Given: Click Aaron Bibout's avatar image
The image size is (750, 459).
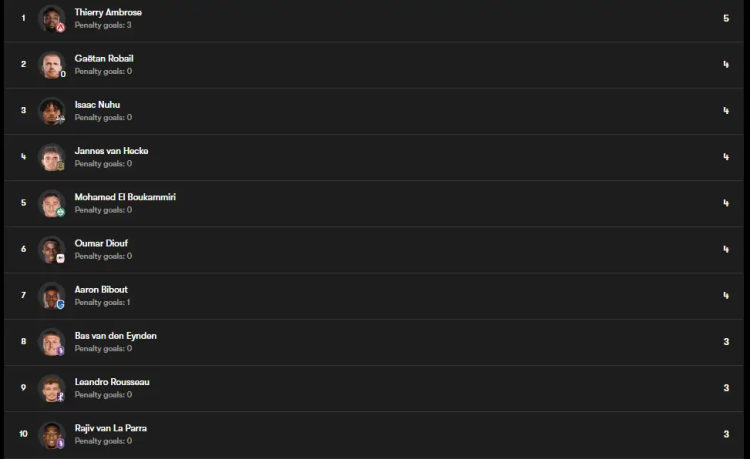Looking at the screenshot, I should tap(51, 295).
